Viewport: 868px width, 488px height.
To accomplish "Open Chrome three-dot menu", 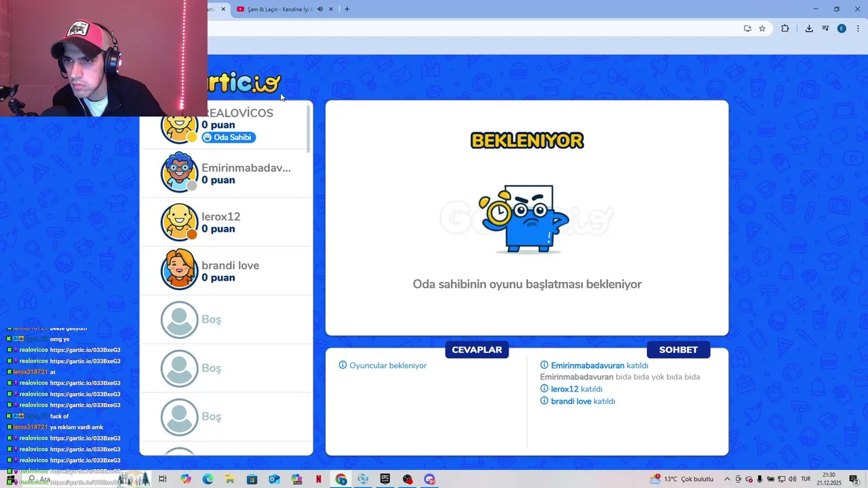I will tap(858, 28).
